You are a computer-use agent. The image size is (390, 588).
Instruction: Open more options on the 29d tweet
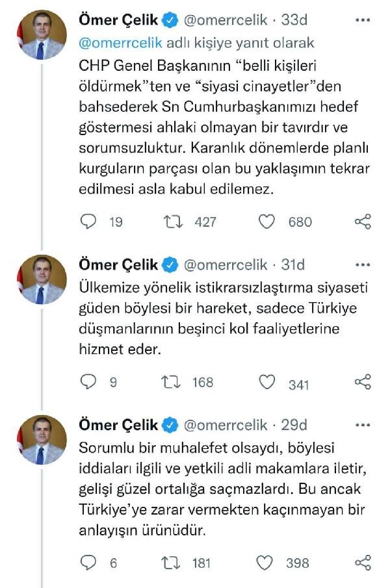point(363,425)
